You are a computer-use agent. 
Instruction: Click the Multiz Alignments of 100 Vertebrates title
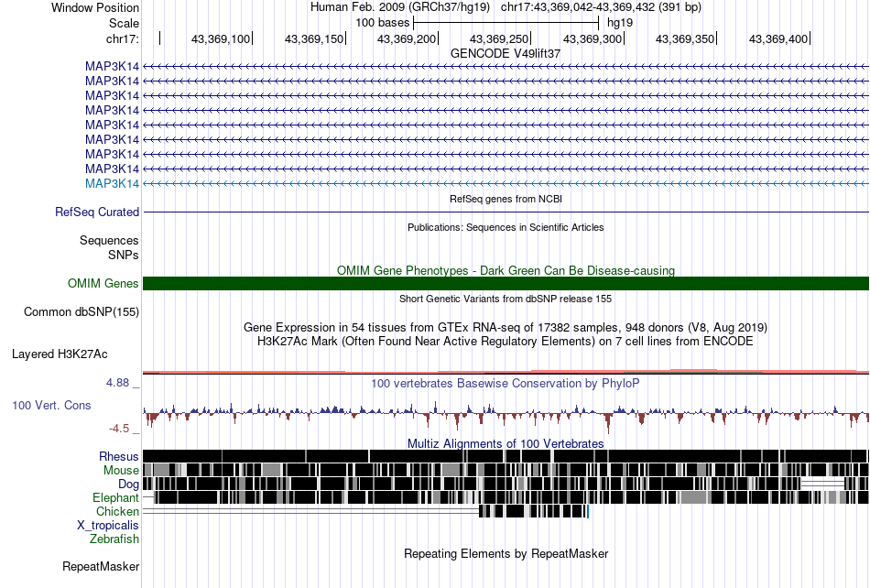506,444
